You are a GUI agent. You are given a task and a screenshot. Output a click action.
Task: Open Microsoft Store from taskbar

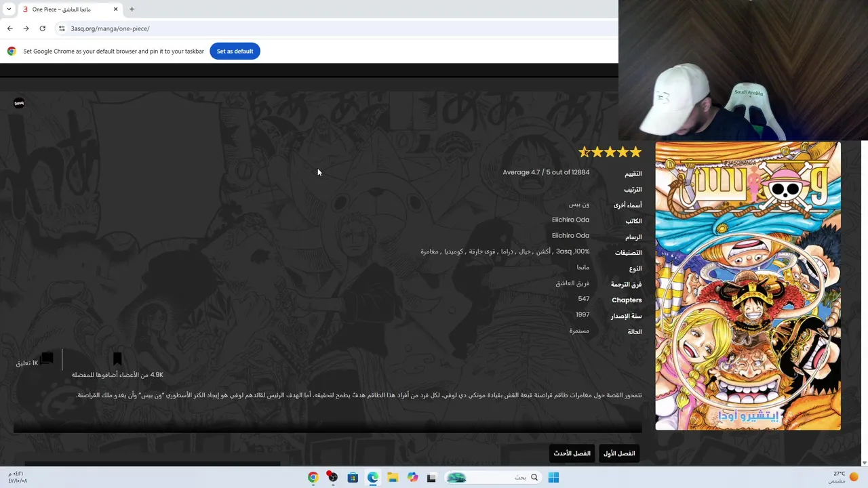coord(353,478)
